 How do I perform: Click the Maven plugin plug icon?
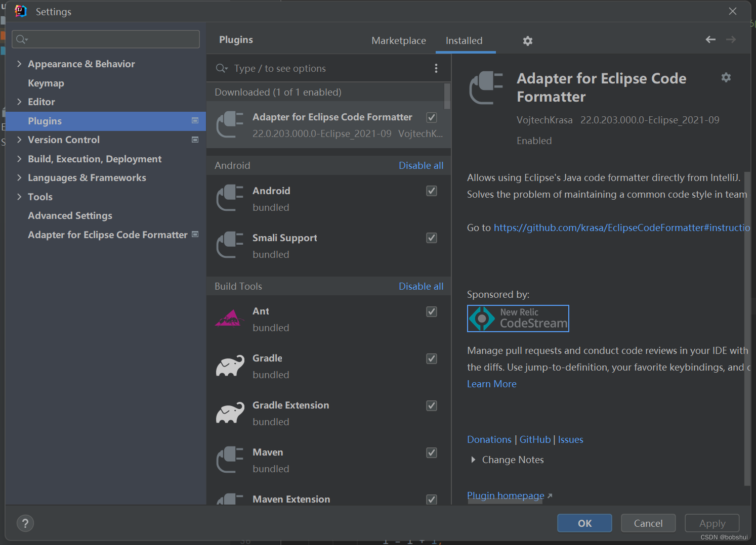click(x=230, y=460)
